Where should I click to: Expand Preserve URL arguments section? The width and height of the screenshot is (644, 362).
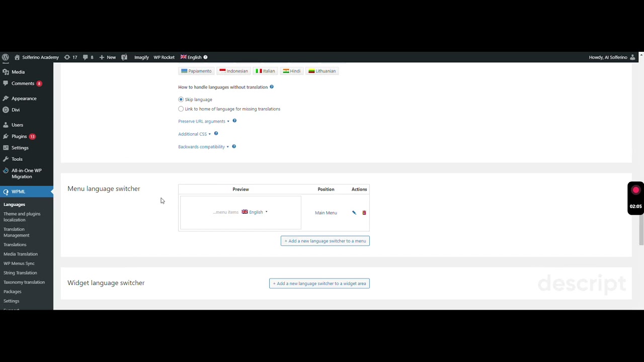click(203, 121)
